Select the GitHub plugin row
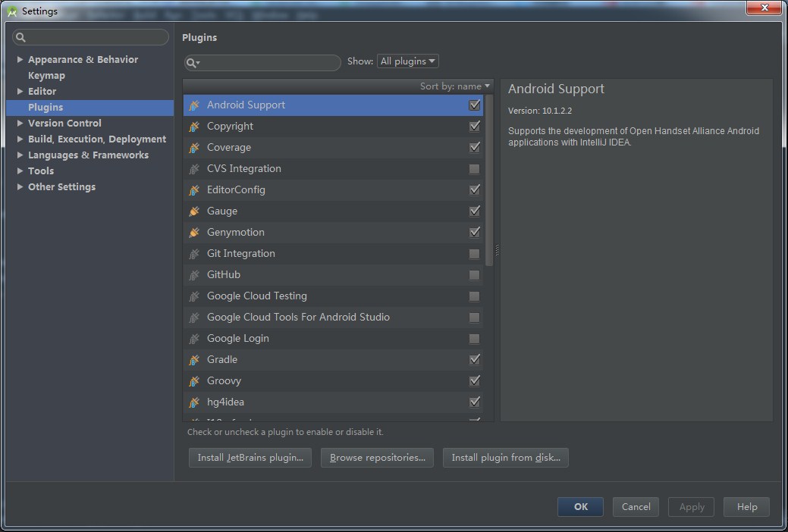This screenshot has height=532, width=788. [x=333, y=275]
